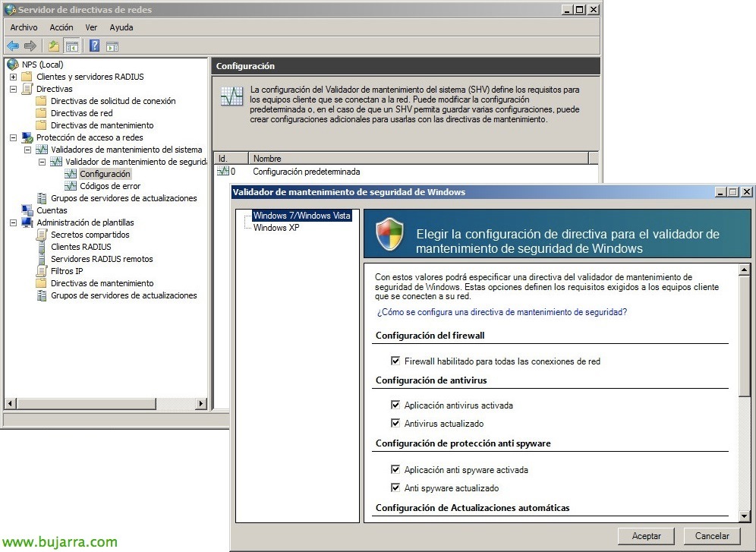Image resolution: width=756 pixels, height=552 pixels.
Task: Click the Secretos compartidos scroll icon
Action: click(x=42, y=235)
